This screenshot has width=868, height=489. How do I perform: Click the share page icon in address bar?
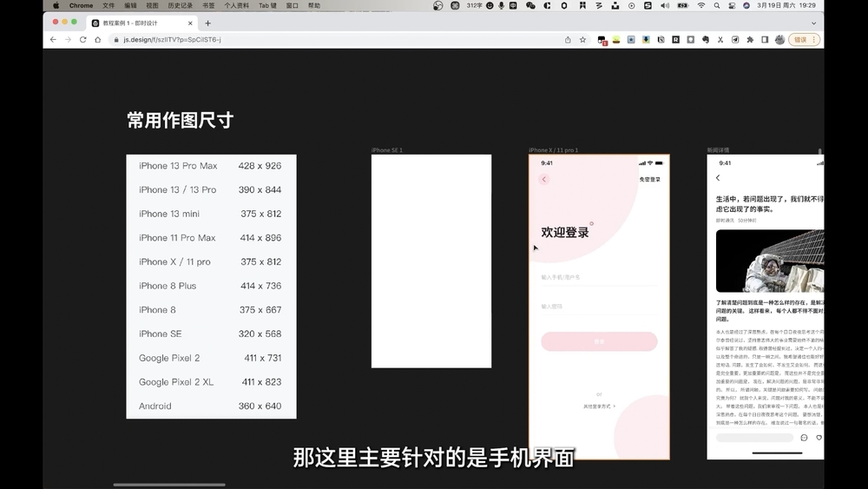568,40
